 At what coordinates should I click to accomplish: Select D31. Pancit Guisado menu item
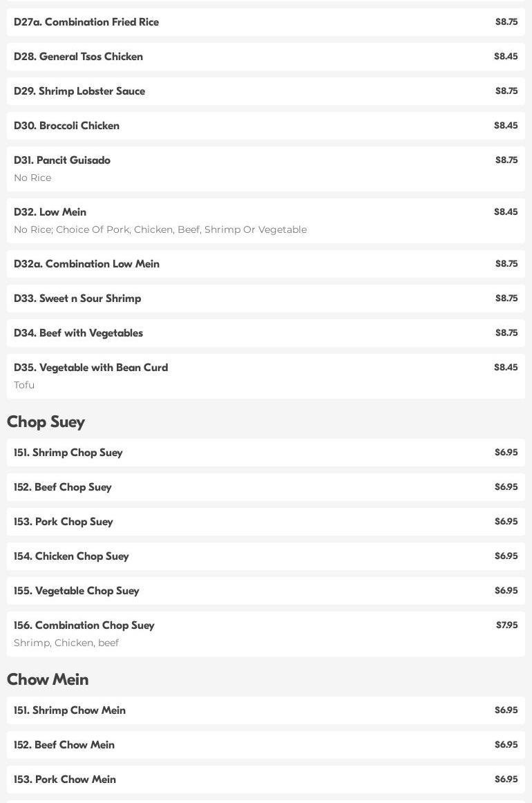click(62, 160)
